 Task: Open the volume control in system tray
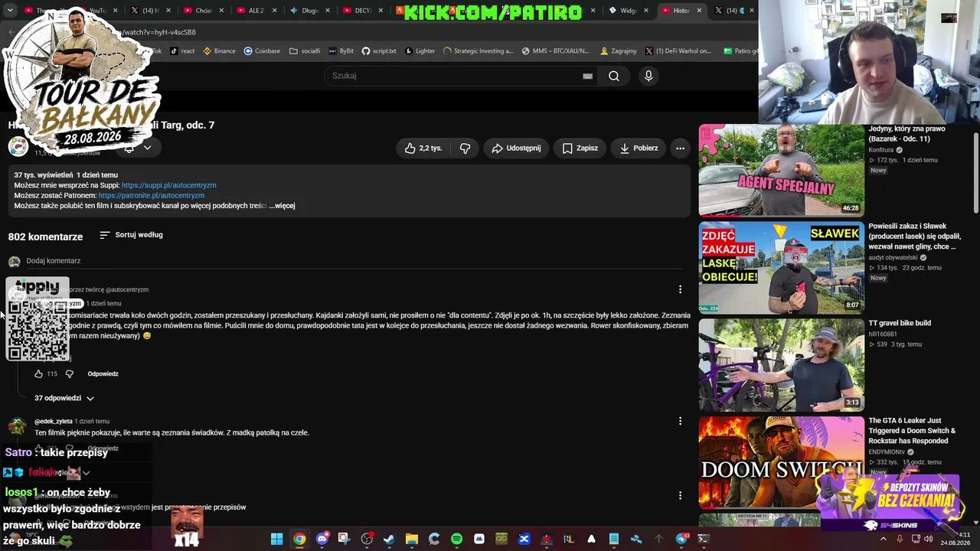[928, 539]
